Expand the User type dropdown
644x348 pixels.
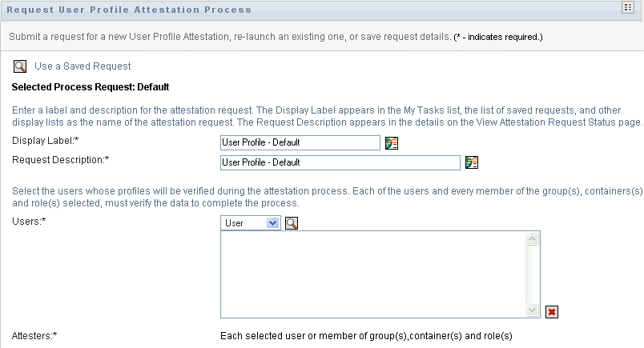[x=272, y=224]
